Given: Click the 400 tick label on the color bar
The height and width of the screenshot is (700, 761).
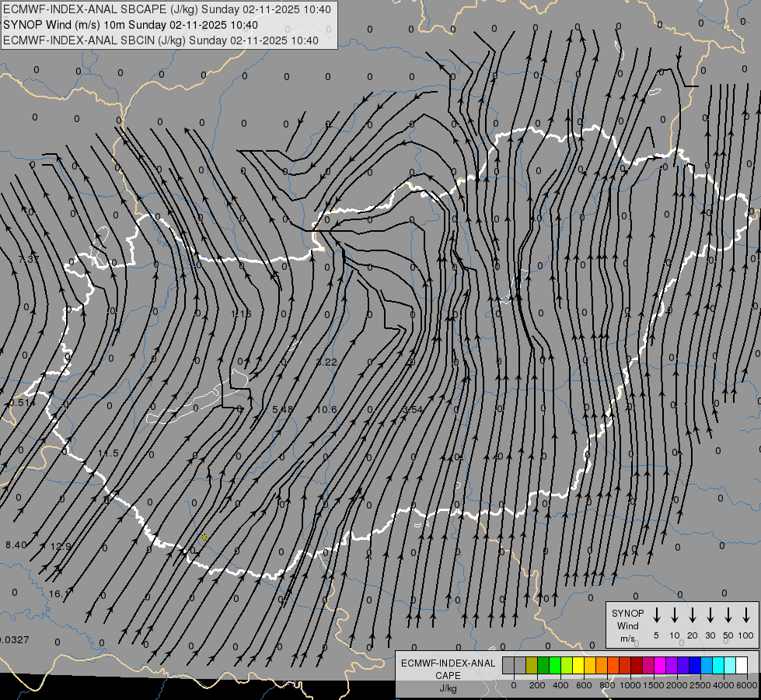Looking at the screenshot, I should (x=560, y=685).
